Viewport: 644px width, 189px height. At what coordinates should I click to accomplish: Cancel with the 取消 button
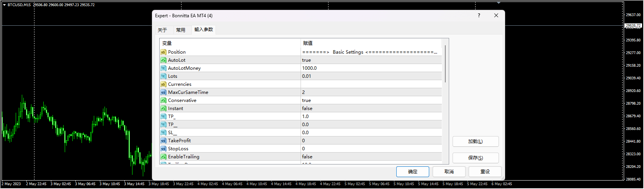tap(449, 172)
